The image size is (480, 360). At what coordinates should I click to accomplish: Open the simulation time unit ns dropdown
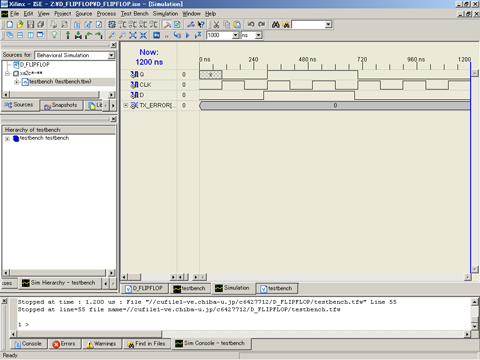coord(258,35)
